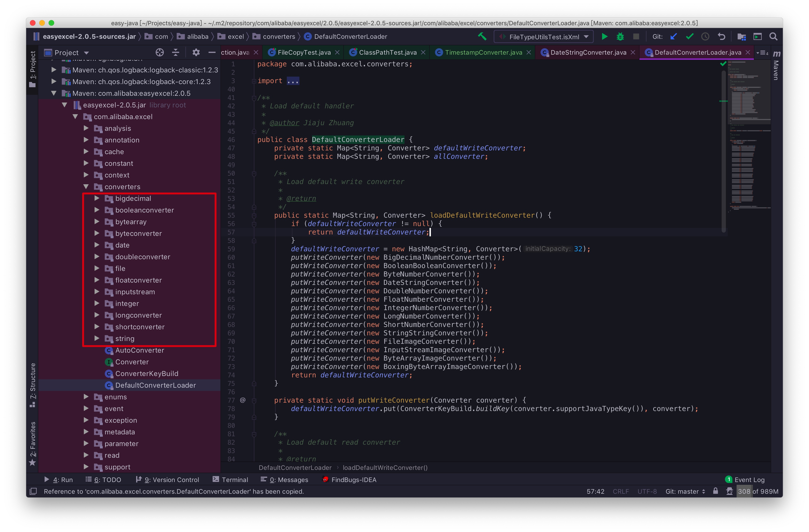This screenshot has height=532, width=809.
Task: Click Git update project arrow icon
Action: tap(673, 36)
